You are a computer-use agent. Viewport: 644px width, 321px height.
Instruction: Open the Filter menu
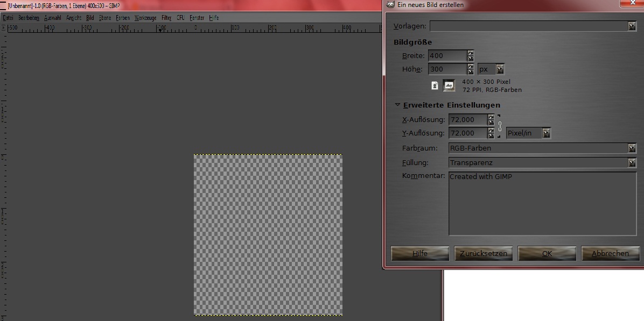[x=166, y=18]
